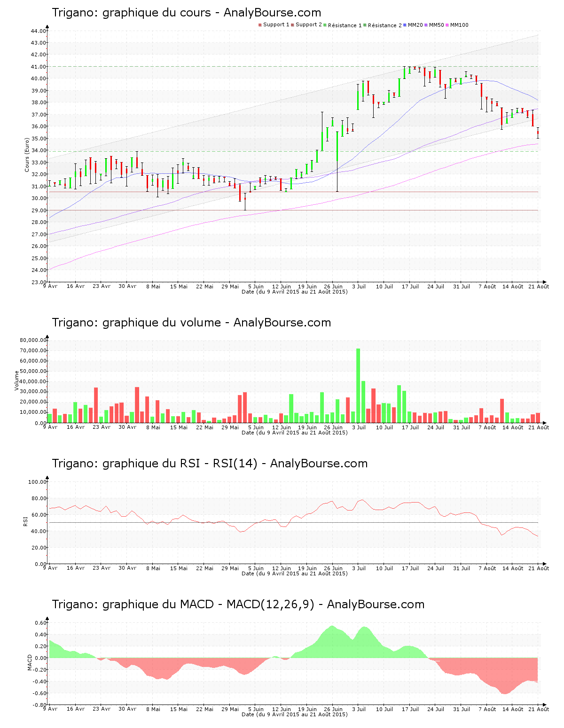This screenshot has height=728, width=564.
Task: Click the 'graphique du MACD - MACD(12,26,9)' title
Action: click(x=208, y=604)
